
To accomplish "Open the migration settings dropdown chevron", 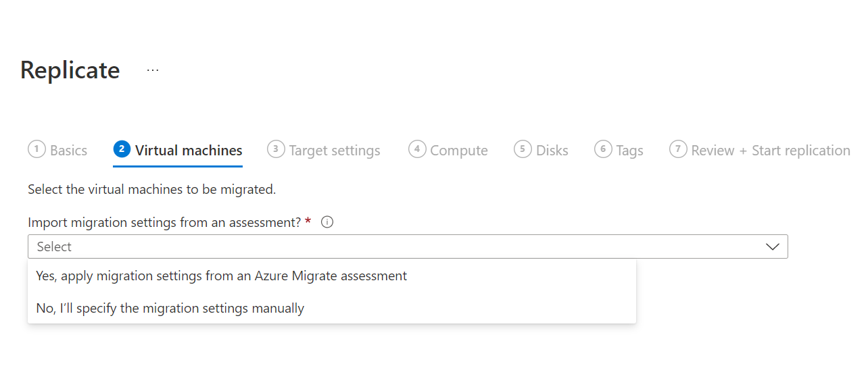I will coord(772,246).
